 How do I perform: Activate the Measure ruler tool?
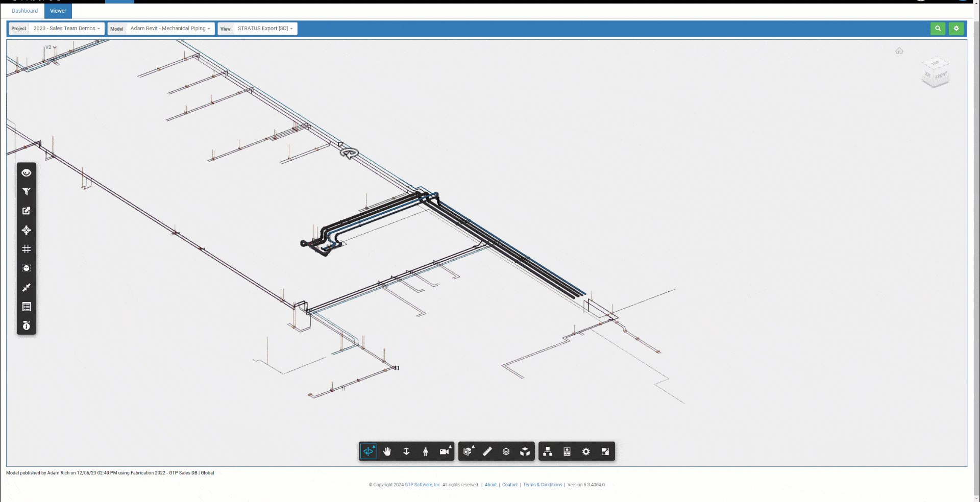(487, 451)
